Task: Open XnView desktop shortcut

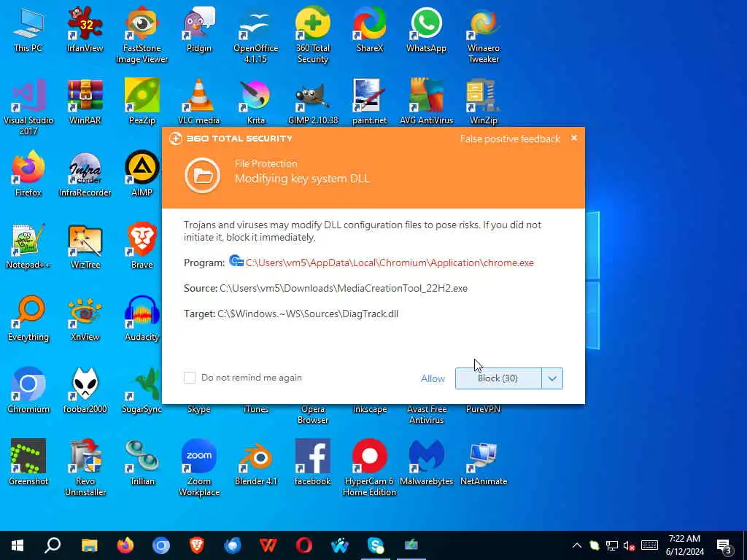Action: [x=85, y=319]
